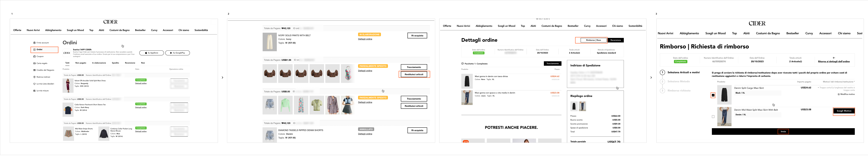Open Rubrica indirizzi sidebar entry
Image resolution: width=868 pixels, height=166 pixels.
42,77
